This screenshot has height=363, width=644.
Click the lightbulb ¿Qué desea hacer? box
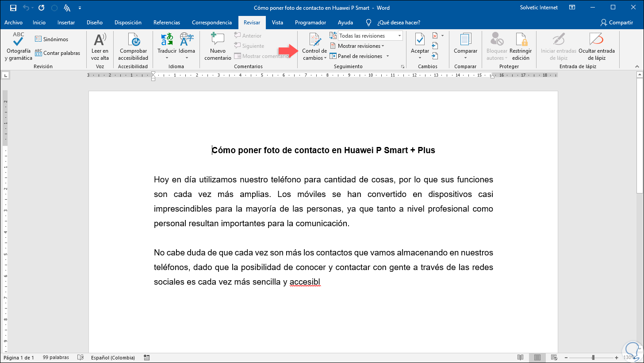pos(393,23)
